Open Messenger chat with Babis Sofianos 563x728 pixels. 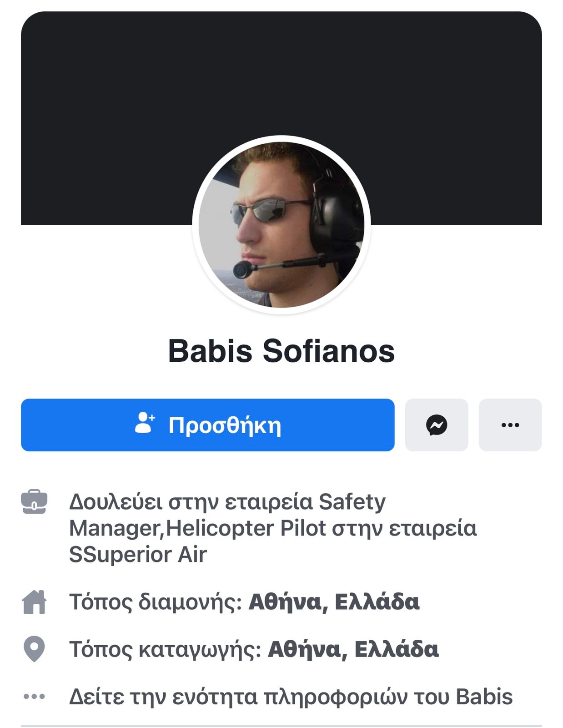coord(436,425)
